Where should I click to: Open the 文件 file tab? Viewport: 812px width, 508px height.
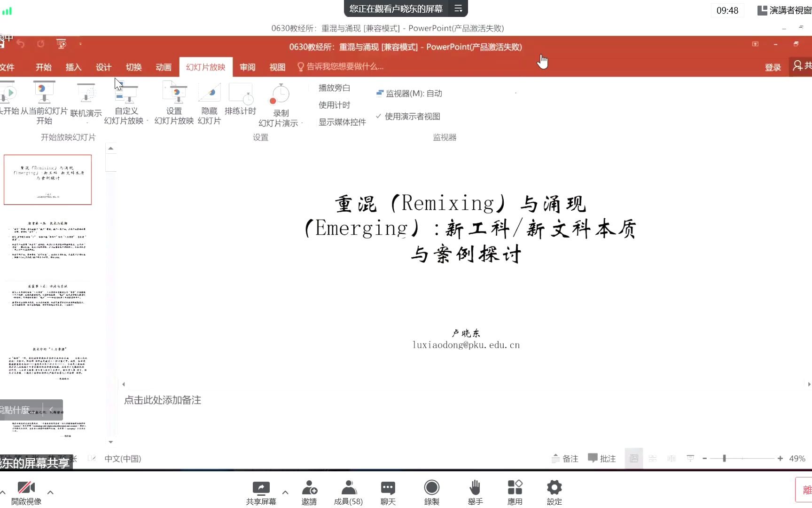tap(7, 67)
